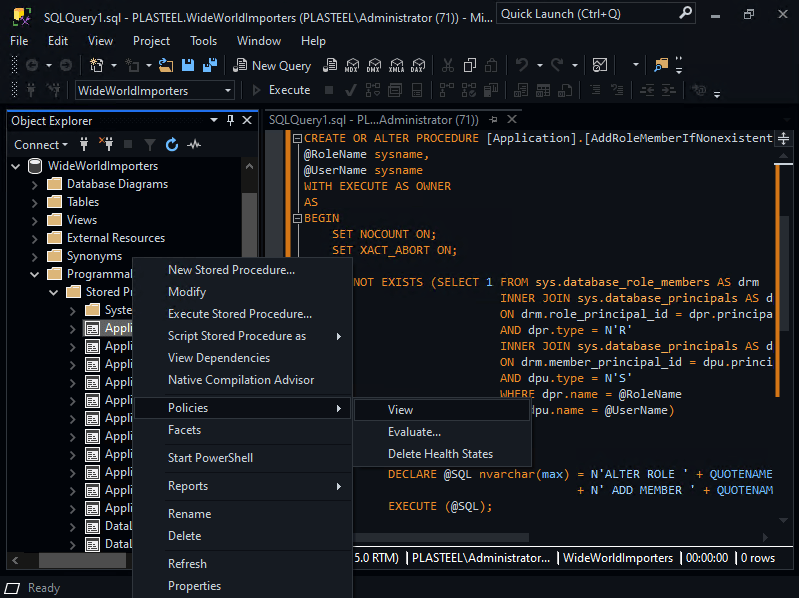Click the Filter icon in Object Explorer
Image resolution: width=799 pixels, height=598 pixels.
pos(150,145)
